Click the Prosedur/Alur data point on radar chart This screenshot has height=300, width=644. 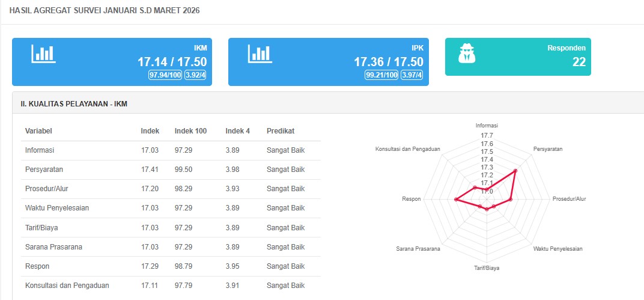pyautogui.click(x=511, y=200)
